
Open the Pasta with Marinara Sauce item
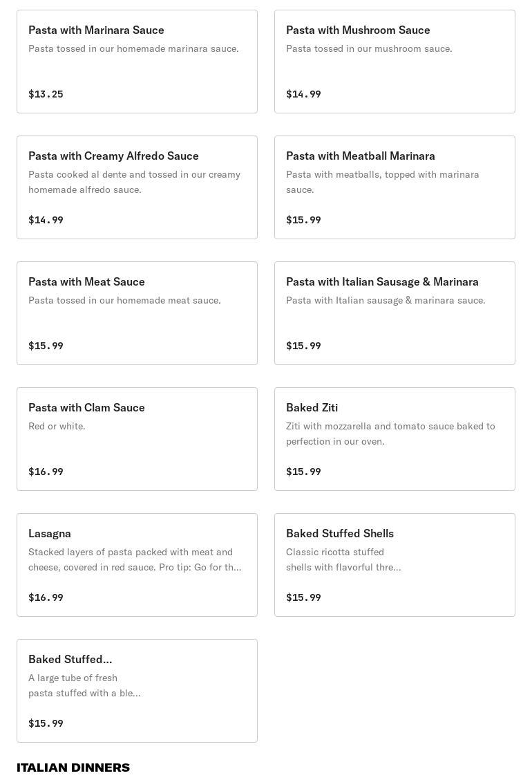[137, 62]
